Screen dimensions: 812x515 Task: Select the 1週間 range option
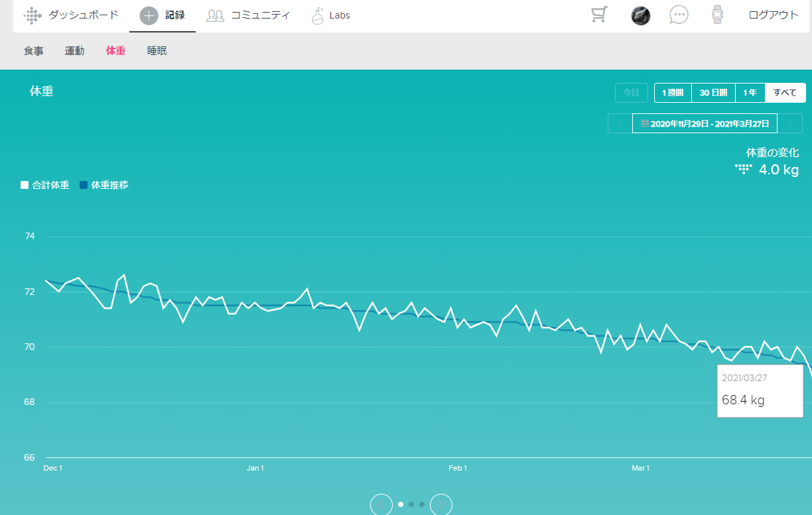673,93
